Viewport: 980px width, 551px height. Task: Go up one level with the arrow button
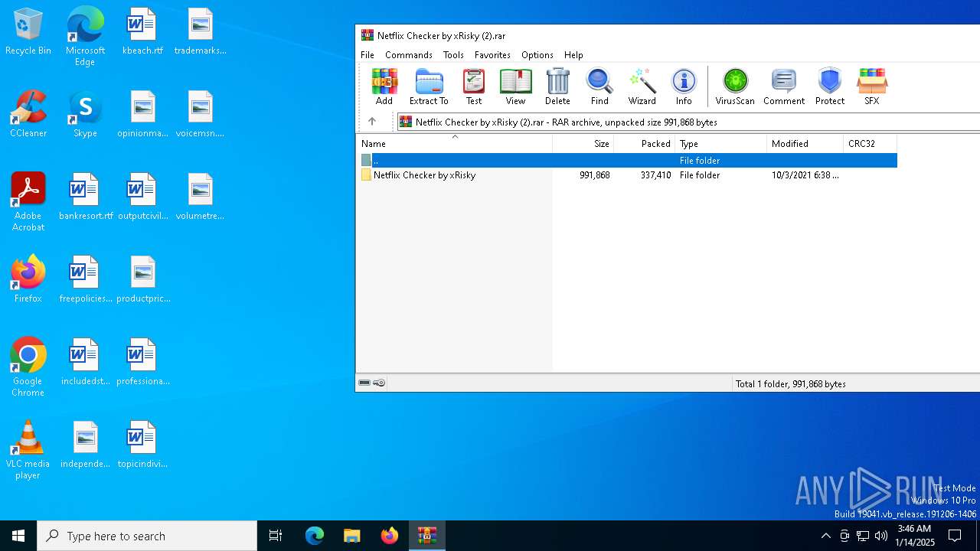pyautogui.click(x=372, y=122)
